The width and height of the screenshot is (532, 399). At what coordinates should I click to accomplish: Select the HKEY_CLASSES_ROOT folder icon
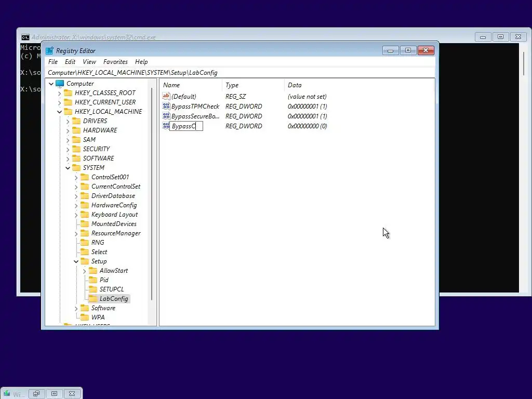pos(68,92)
